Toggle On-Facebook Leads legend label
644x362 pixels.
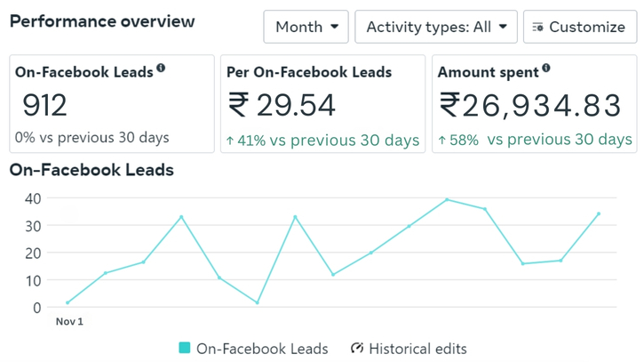[262, 349]
